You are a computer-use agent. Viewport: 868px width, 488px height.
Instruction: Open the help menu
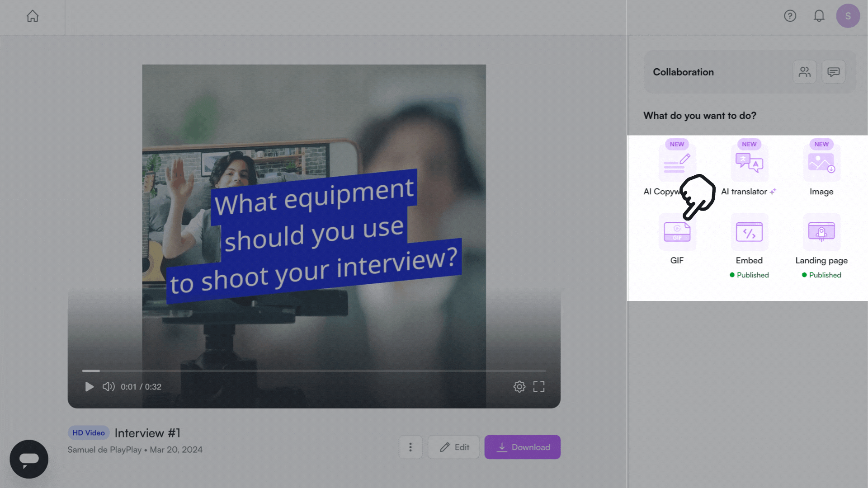790,16
